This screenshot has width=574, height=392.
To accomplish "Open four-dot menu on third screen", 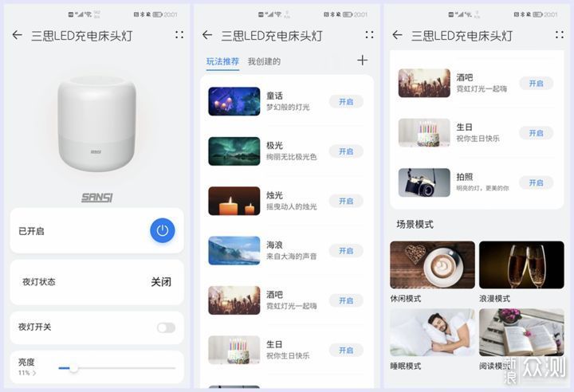I will (560, 35).
